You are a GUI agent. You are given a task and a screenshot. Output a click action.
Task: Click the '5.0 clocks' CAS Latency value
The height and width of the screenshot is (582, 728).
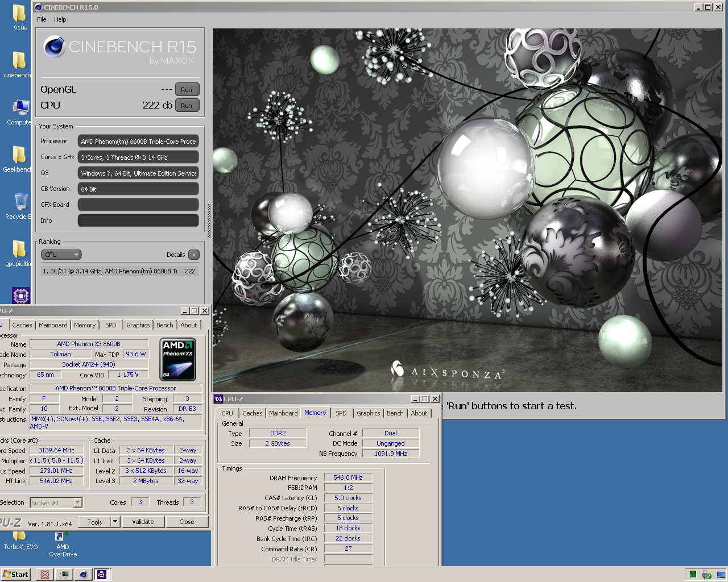pos(348,498)
